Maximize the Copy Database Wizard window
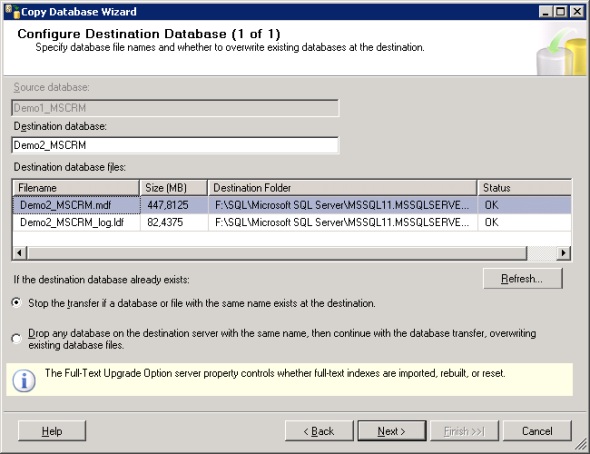Screen dimensions: 590x454 tap(561, 12)
